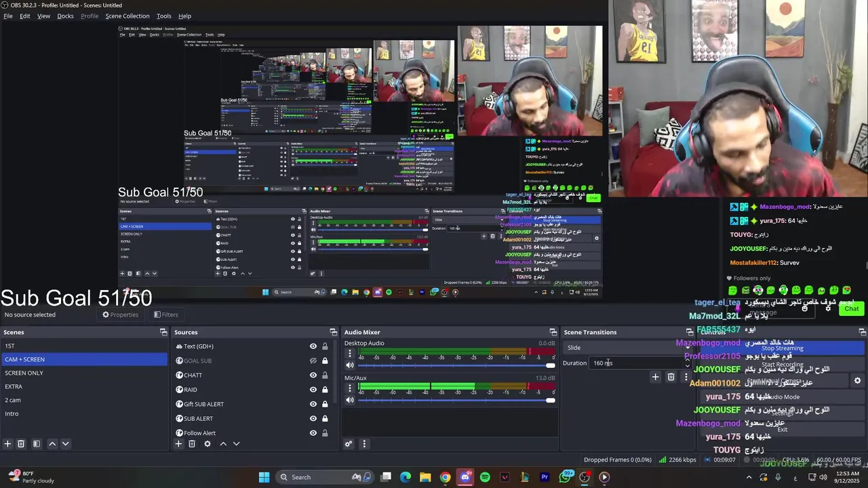The width and height of the screenshot is (868, 488).
Task: Hide the Gift SUB ALERT source
Action: coord(313,404)
